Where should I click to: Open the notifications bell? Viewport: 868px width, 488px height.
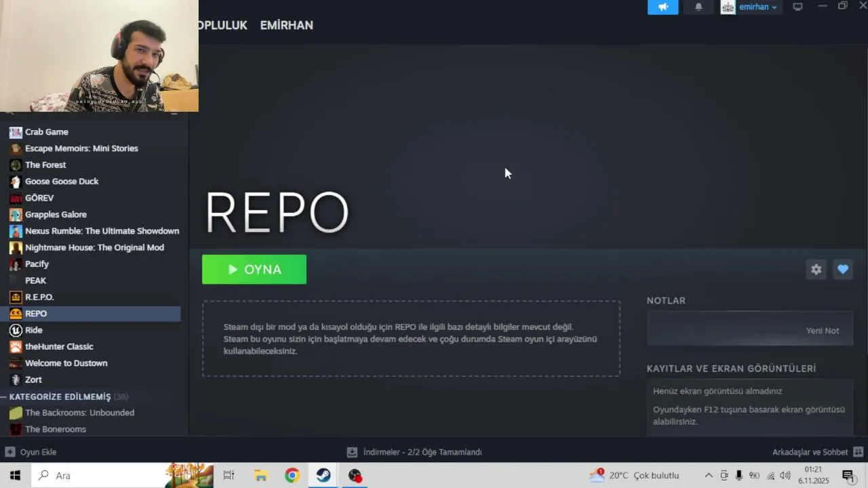pyautogui.click(x=698, y=7)
